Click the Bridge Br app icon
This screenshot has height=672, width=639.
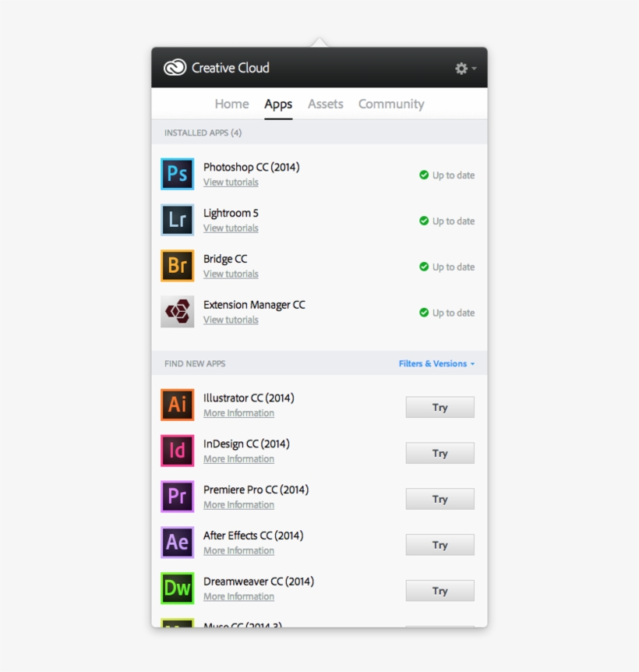(178, 266)
